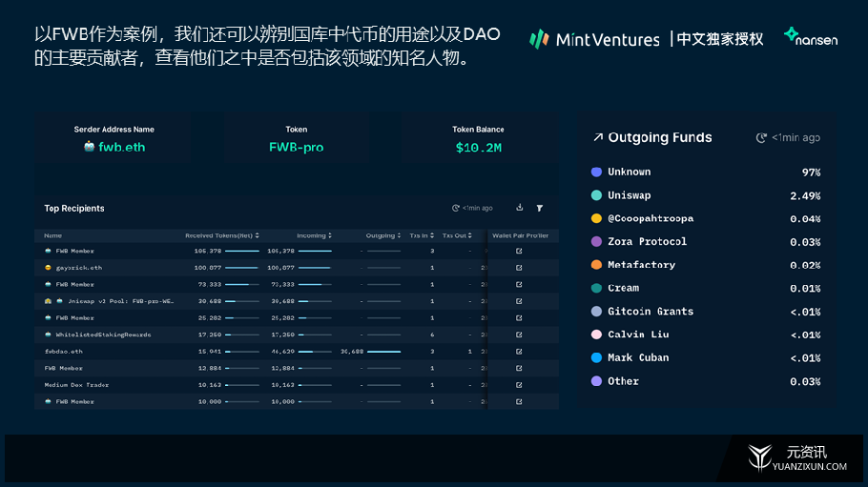The height and width of the screenshot is (487, 868).
Task: Click the Unknown 97% value
Action: point(811,172)
